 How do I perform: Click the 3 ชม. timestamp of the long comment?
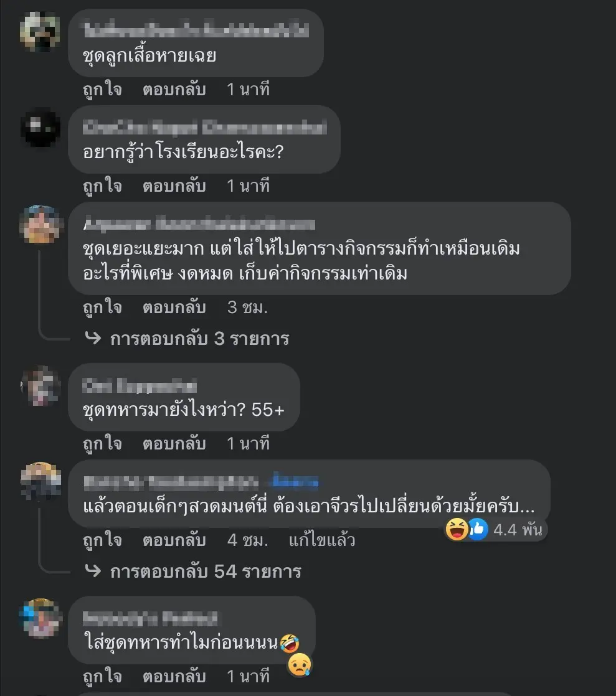[x=247, y=307]
